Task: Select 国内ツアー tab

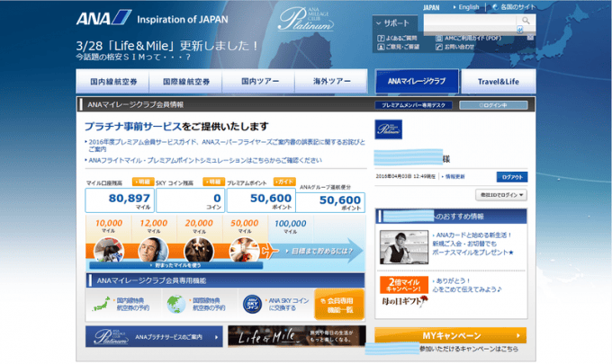Action: (x=259, y=82)
